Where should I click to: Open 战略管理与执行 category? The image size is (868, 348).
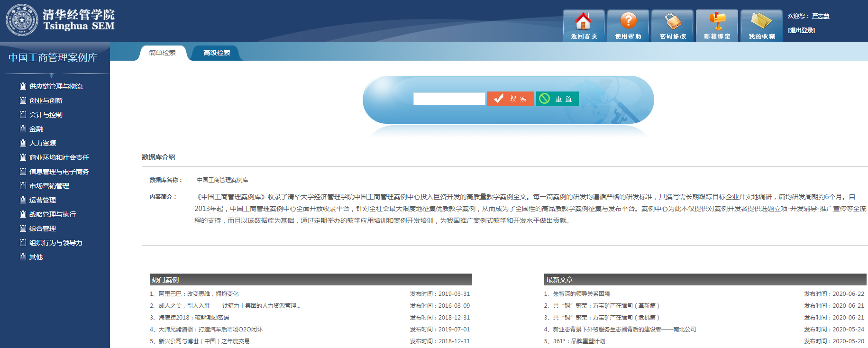tap(53, 214)
